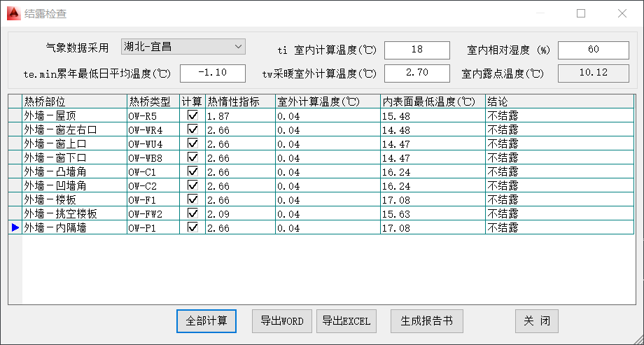This screenshot has height=345, width=644.
Task: Sort by 热桥部位 column header
Action: (x=74, y=101)
